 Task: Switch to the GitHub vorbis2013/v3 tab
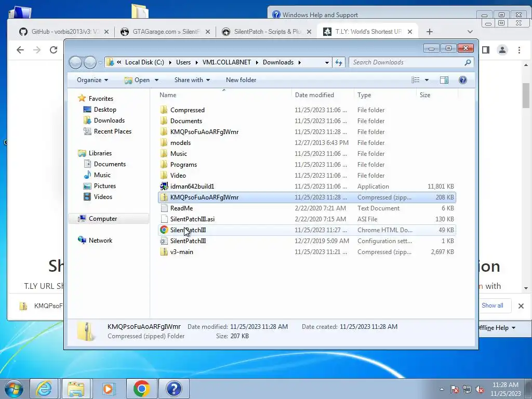coord(64,32)
